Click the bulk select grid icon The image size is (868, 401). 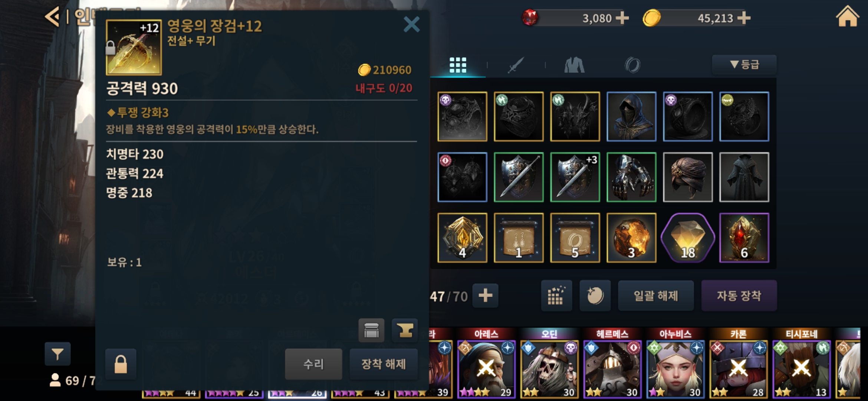point(556,296)
